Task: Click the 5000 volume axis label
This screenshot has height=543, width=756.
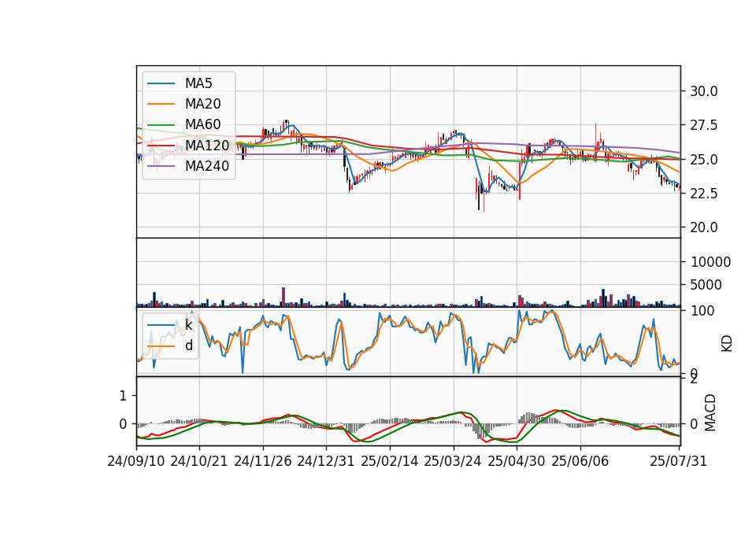Action: 706,285
